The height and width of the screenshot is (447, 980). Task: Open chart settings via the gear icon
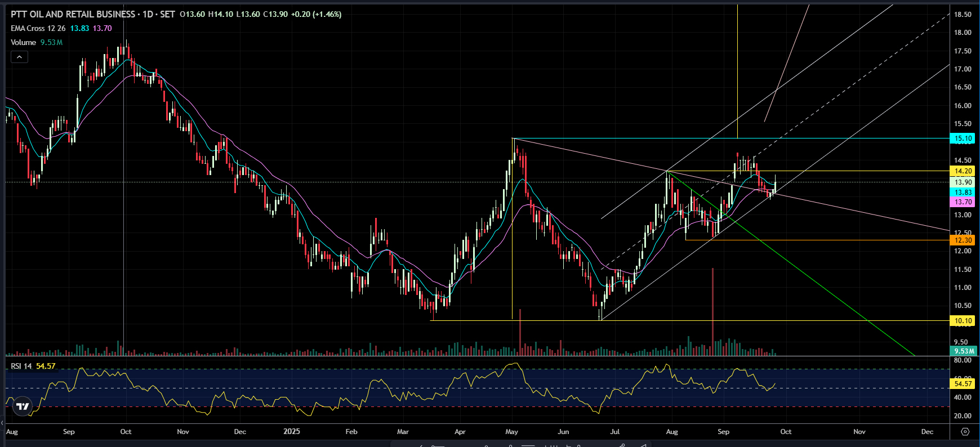(965, 432)
